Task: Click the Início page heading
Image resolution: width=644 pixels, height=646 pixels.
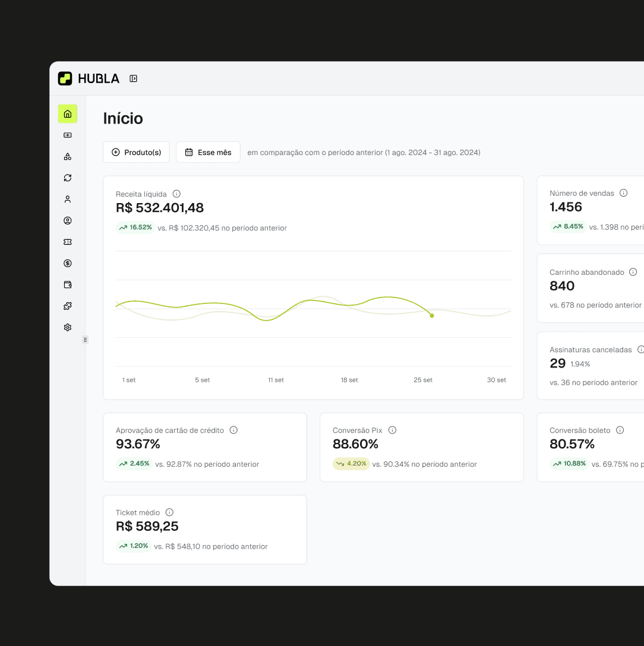Action: pyautogui.click(x=123, y=119)
